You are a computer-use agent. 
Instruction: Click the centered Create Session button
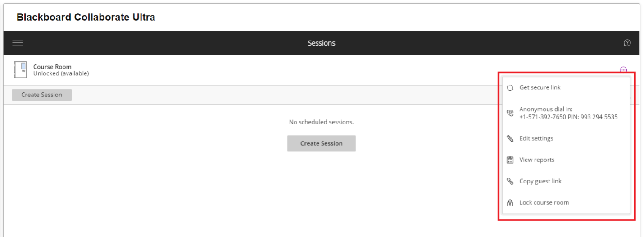[322, 143]
